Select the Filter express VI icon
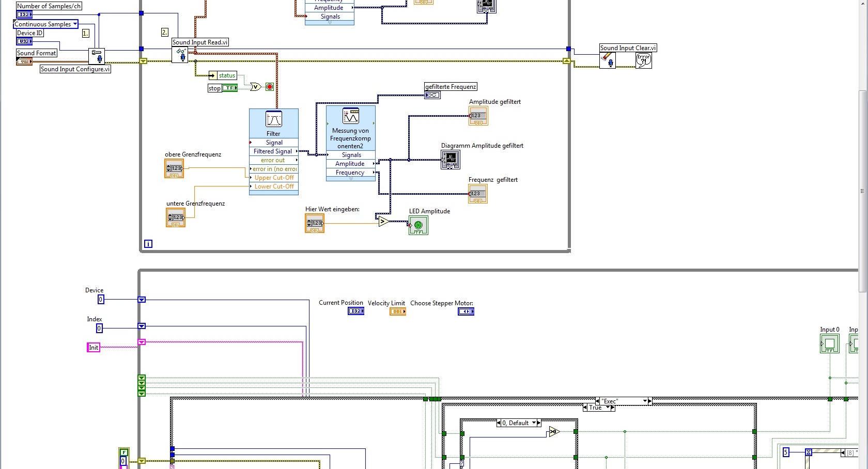The width and height of the screenshot is (868, 469). tap(273, 119)
